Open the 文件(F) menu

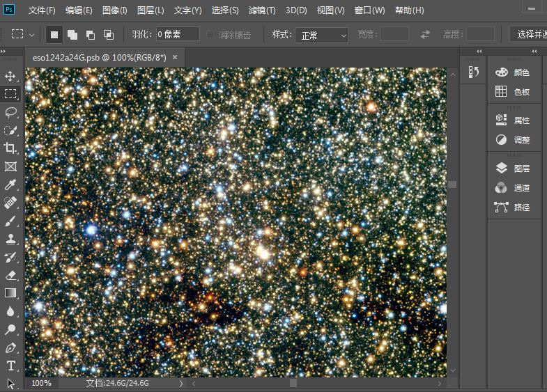pyautogui.click(x=42, y=10)
